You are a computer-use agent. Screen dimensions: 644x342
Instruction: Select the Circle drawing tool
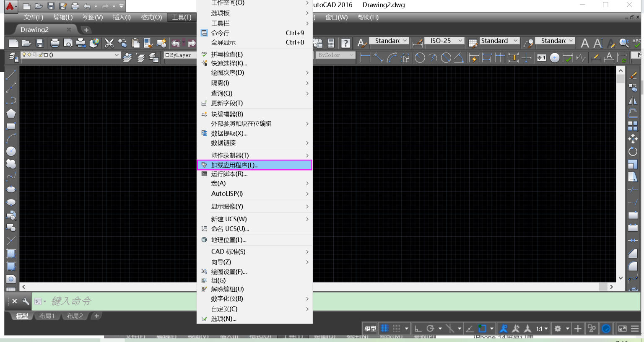[x=11, y=151]
